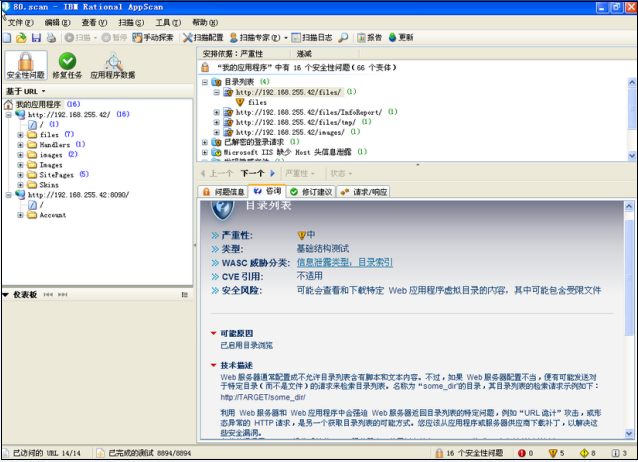The height and width of the screenshot is (462, 638).
Task: Click the medium severity count shield icon
Action: click(x=553, y=453)
